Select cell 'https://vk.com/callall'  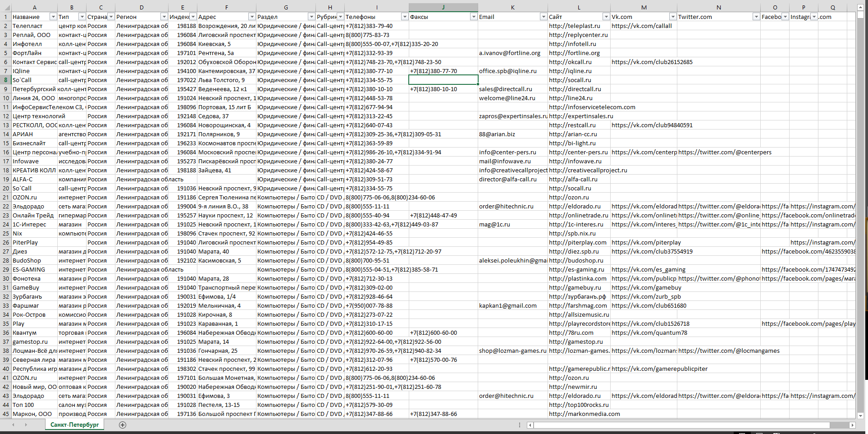click(644, 26)
